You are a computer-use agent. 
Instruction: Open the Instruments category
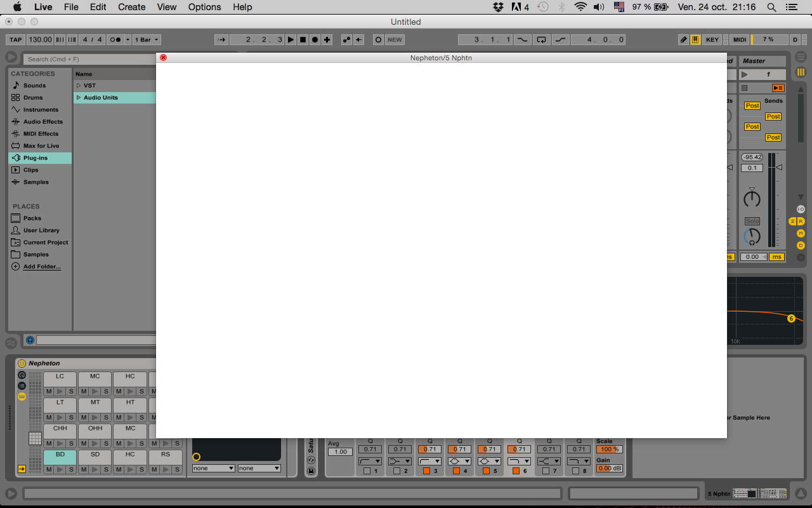point(41,110)
